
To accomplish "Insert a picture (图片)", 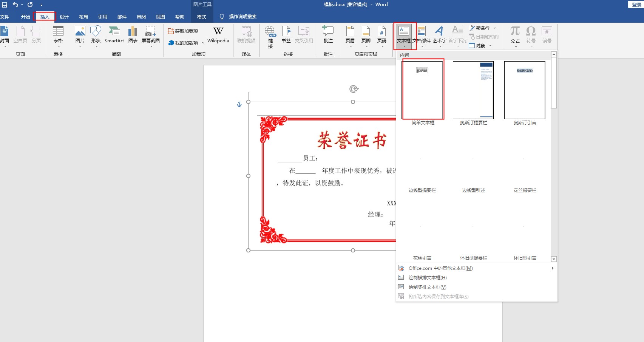I will pyautogui.click(x=80, y=36).
